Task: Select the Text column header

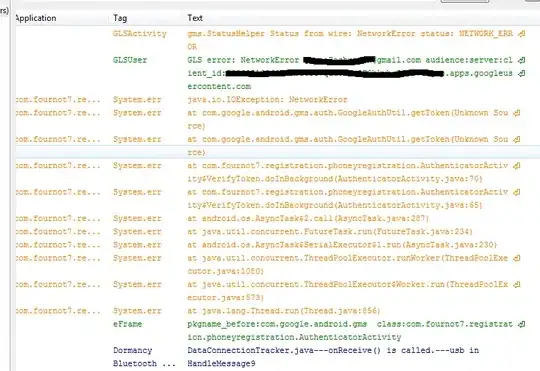Action: 195,18
